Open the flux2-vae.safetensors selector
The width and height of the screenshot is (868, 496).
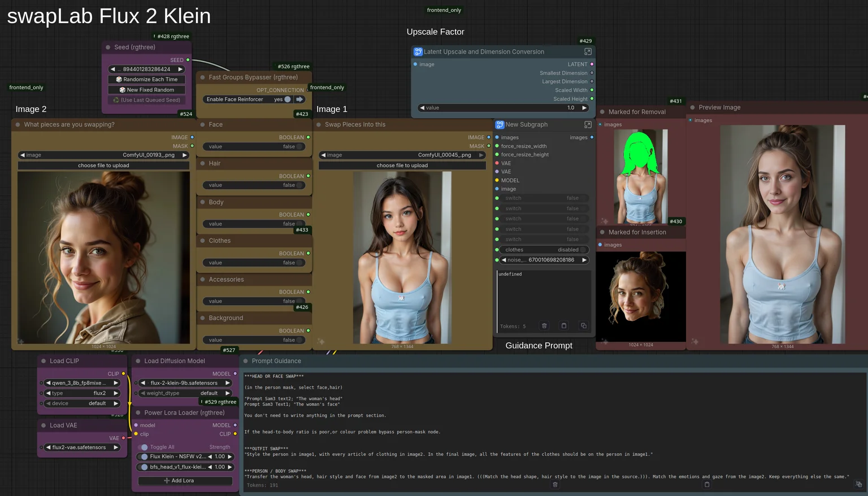(x=83, y=447)
